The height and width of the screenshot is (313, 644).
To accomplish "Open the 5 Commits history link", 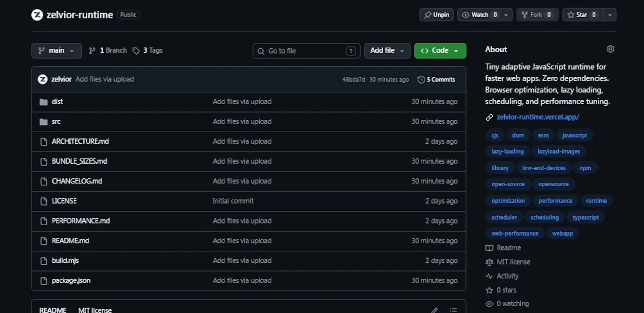I will point(436,80).
